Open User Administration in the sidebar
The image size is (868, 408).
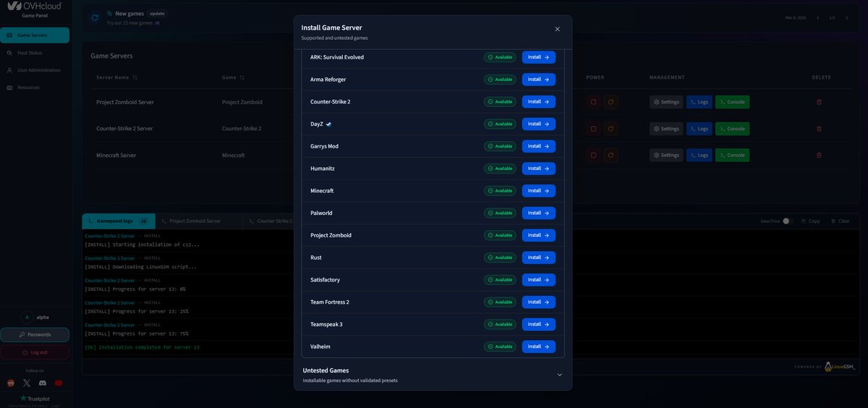click(x=35, y=70)
